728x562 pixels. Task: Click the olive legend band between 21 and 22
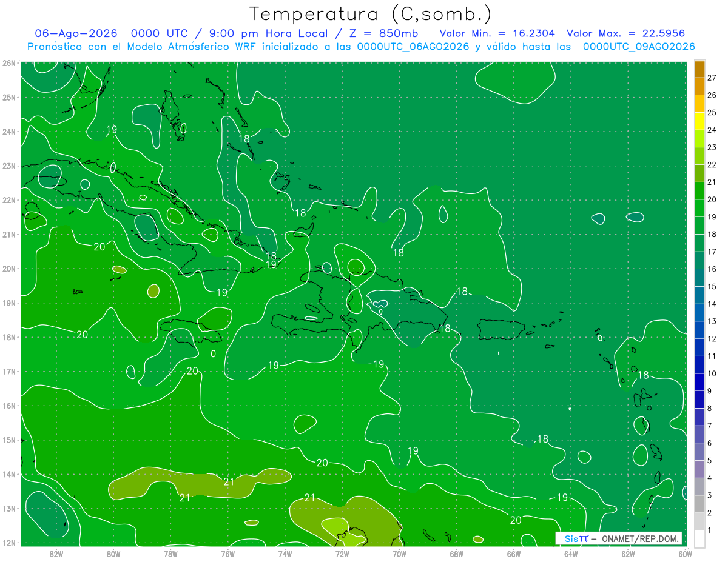[699, 173]
